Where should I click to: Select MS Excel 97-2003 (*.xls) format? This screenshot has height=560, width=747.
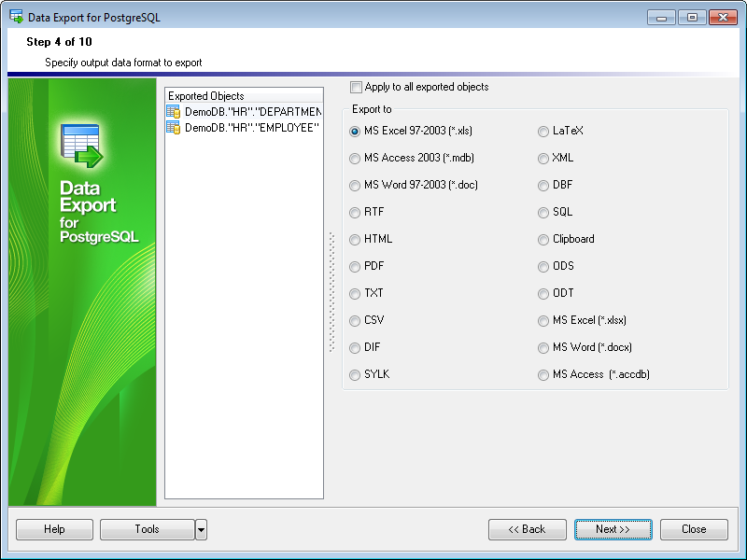(x=355, y=132)
